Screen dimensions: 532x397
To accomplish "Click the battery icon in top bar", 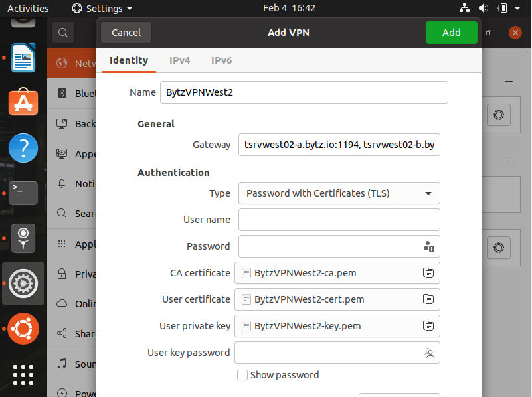I will click(x=503, y=8).
